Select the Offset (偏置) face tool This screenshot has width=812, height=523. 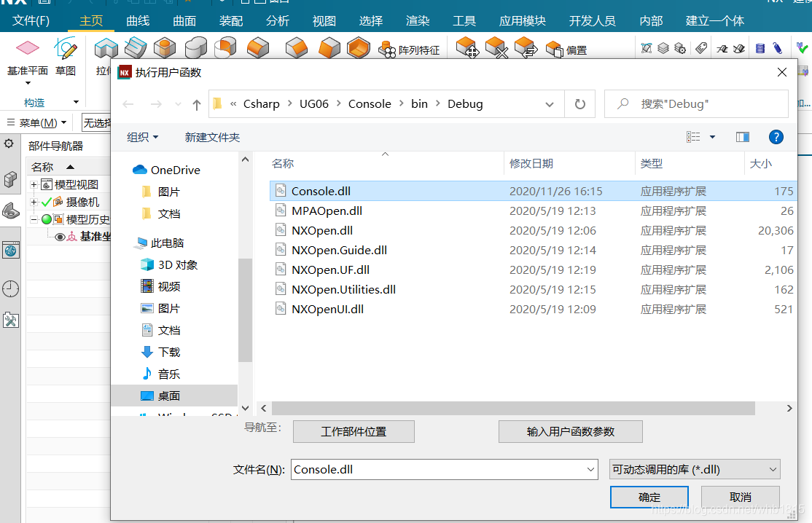(x=554, y=50)
